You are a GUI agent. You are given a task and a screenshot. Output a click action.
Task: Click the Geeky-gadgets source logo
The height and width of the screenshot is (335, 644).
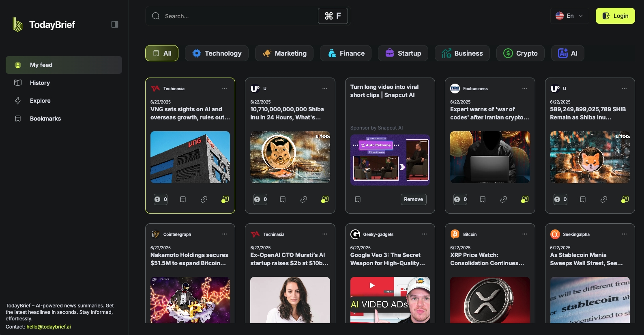tap(355, 234)
